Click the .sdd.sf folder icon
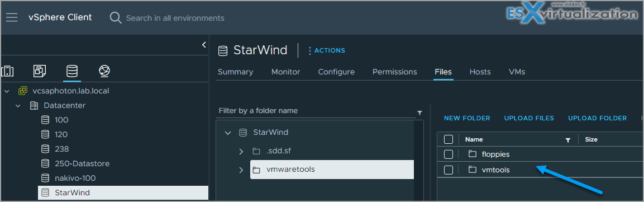644x202 pixels. [256, 152]
